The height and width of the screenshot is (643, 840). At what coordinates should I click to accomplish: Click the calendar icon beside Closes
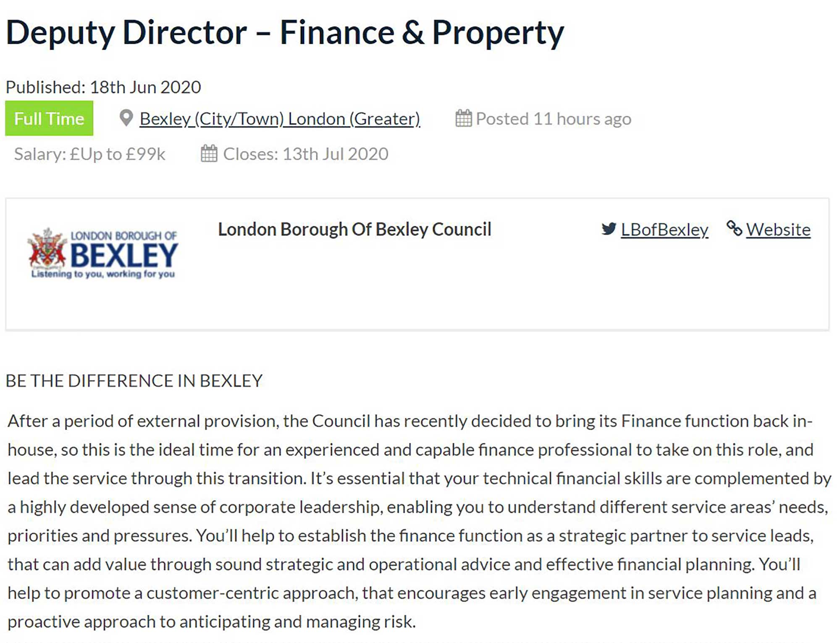(x=209, y=153)
